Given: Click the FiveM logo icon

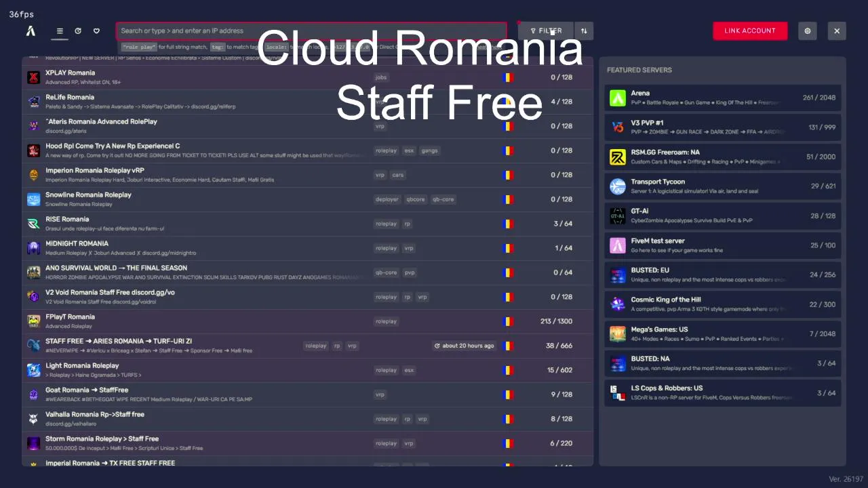Looking at the screenshot, I should pyautogui.click(x=31, y=30).
